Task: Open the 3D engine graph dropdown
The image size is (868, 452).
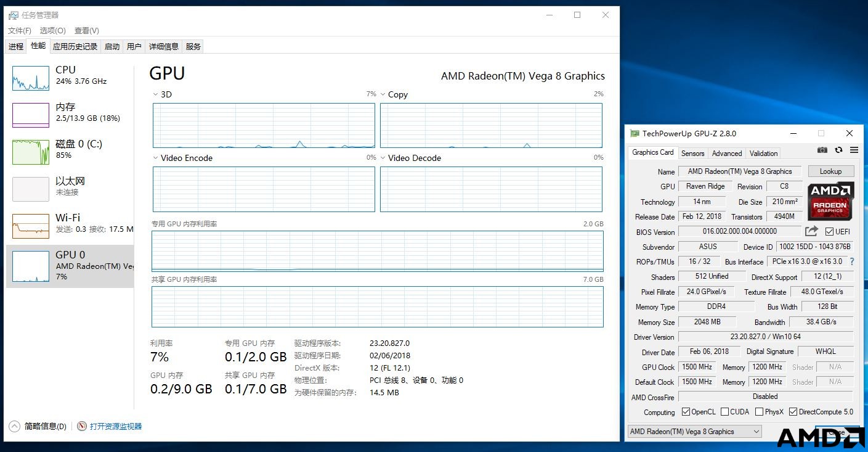Action: pyautogui.click(x=155, y=94)
